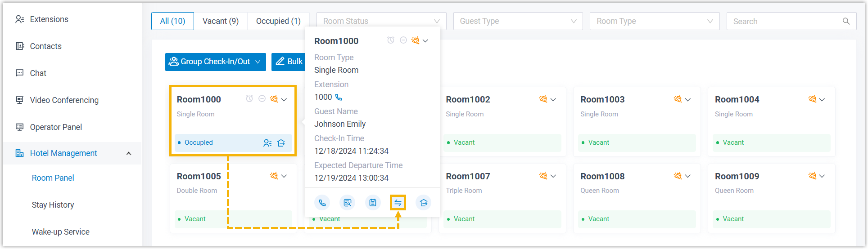Expand the Room Type filter dropdown
868x249 pixels.
click(654, 21)
